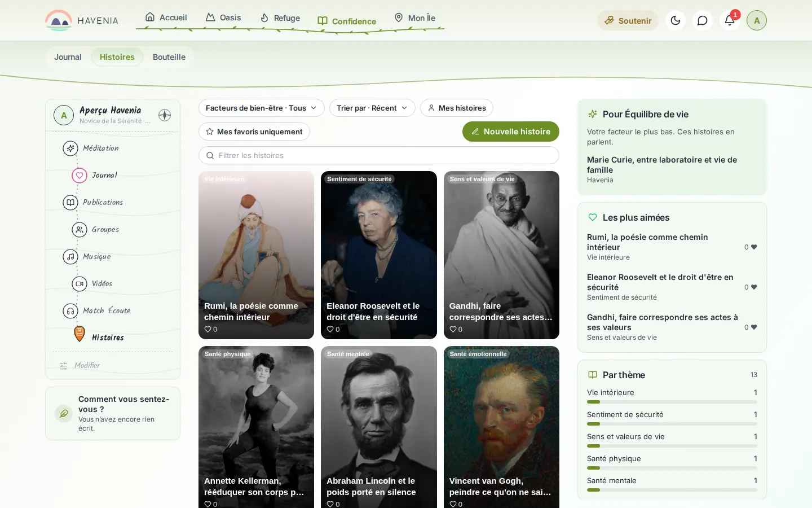
Task: Open the Vincent van Gogh story card
Action: (501, 427)
